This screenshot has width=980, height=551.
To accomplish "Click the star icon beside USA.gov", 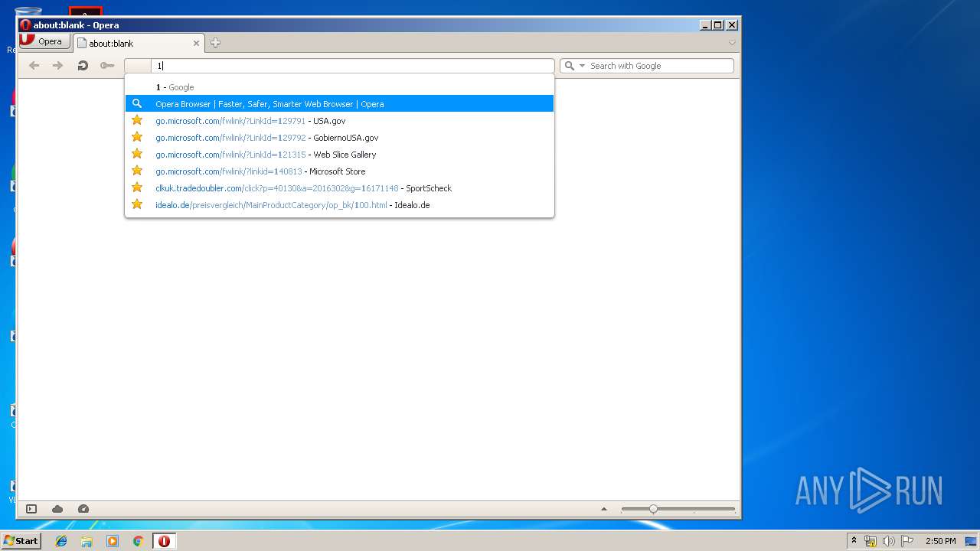I will point(137,120).
